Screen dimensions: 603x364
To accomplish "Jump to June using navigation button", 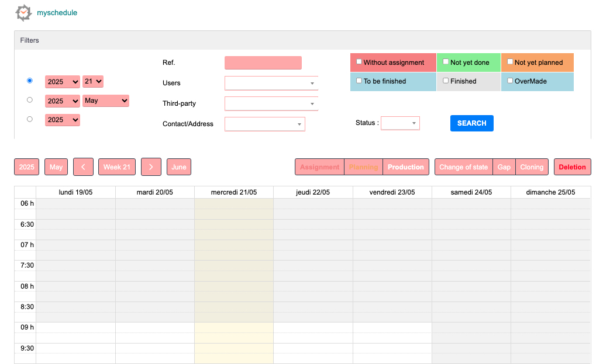I will 178,167.
